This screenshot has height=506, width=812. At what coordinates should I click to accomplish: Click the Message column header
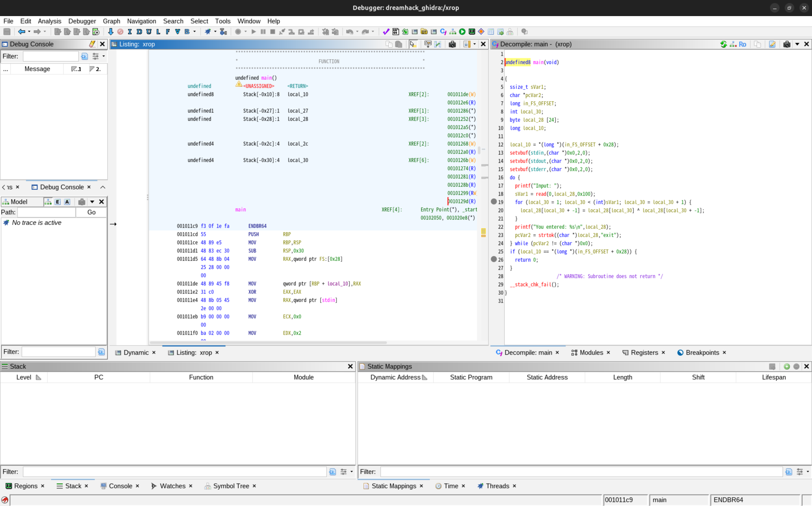[x=37, y=69]
